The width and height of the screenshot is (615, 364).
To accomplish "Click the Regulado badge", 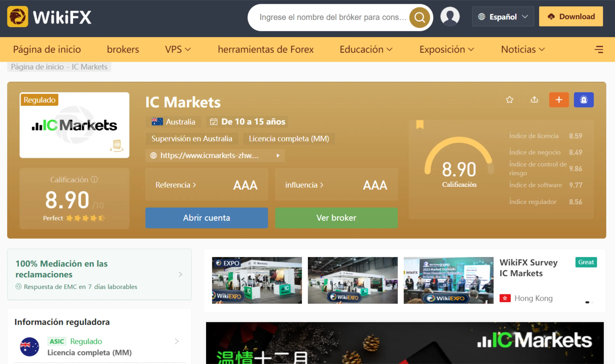I will pos(40,100).
